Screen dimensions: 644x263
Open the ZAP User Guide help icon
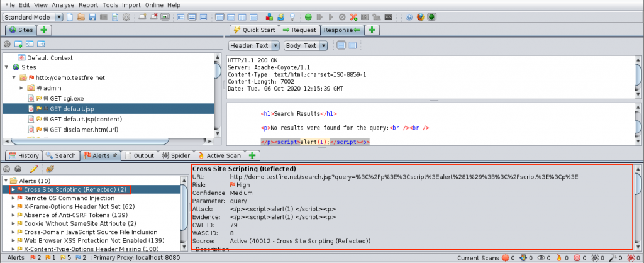(x=409, y=17)
